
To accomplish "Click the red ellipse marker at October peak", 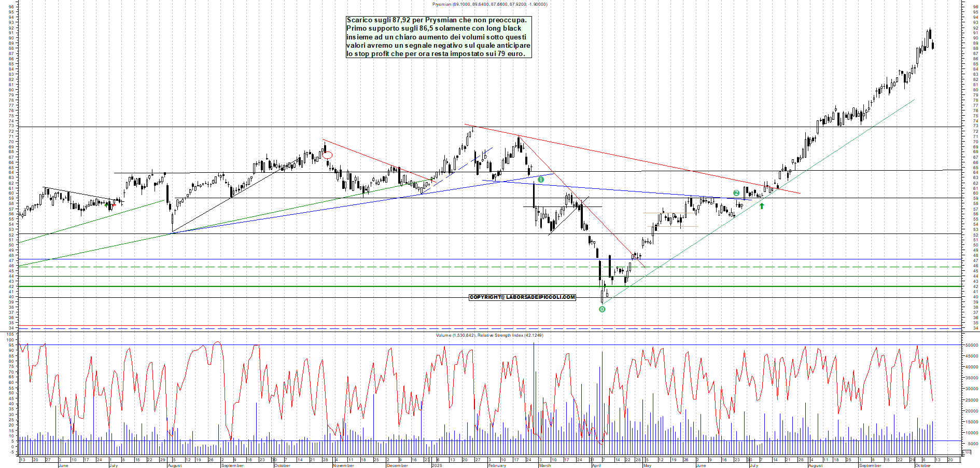I will [x=327, y=155].
